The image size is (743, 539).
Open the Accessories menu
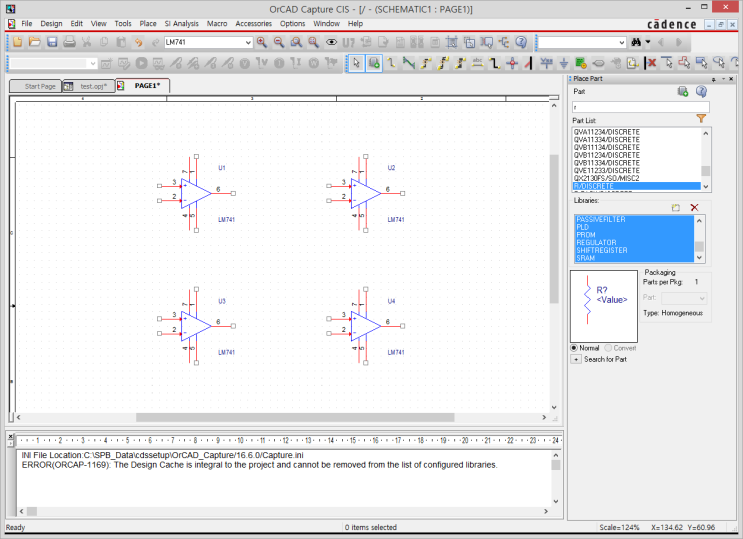pos(254,23)
